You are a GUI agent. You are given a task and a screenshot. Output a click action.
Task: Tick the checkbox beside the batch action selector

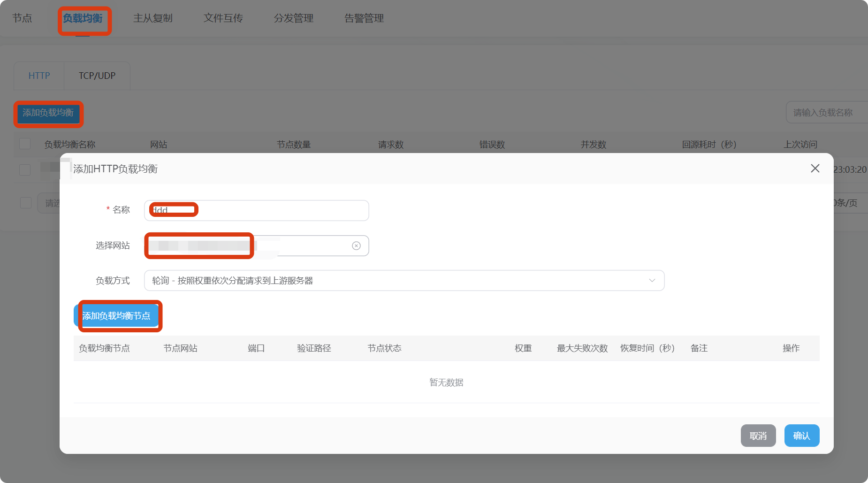(x=26, y=203)
